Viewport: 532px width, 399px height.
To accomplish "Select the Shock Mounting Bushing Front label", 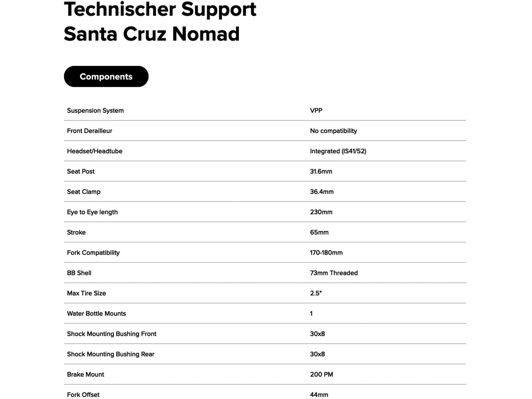I will click(112, 333).
